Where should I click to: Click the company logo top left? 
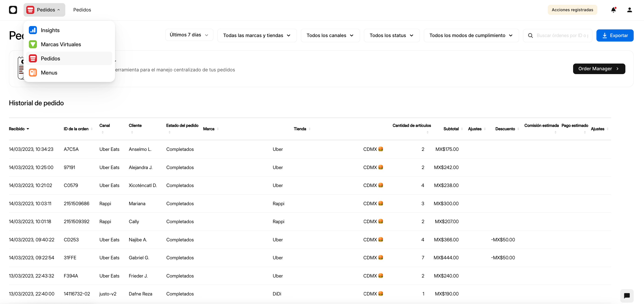[13, 10]
